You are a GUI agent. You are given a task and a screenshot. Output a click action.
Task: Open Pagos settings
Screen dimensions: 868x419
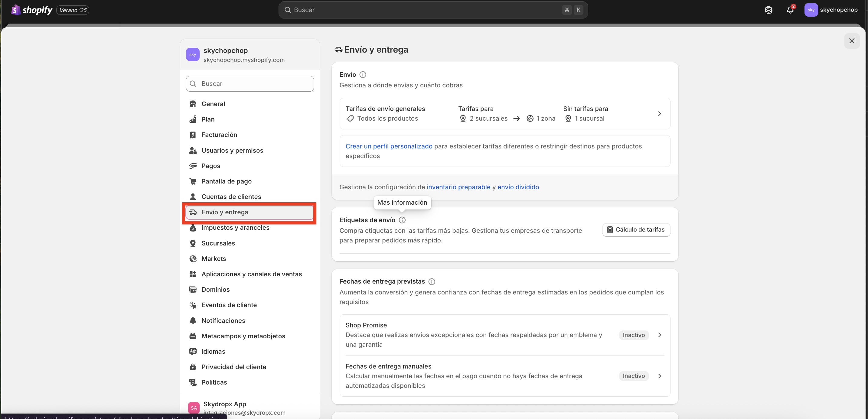[x=250, y=166]
